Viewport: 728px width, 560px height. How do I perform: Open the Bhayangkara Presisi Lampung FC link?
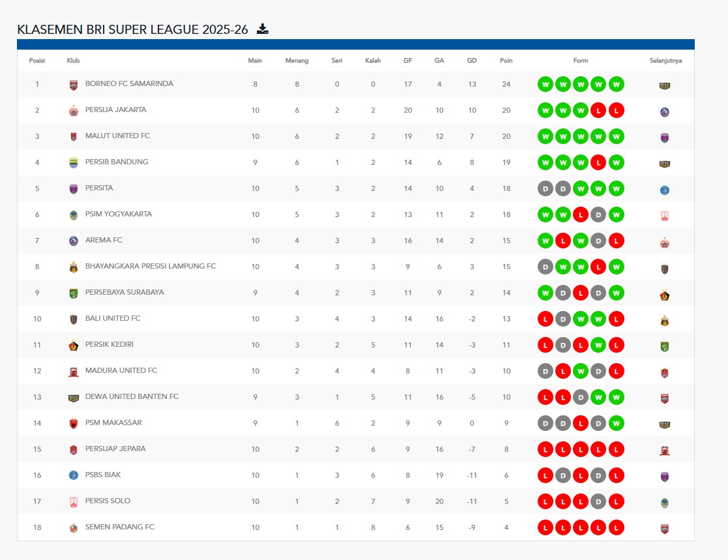tap(150, 267)
